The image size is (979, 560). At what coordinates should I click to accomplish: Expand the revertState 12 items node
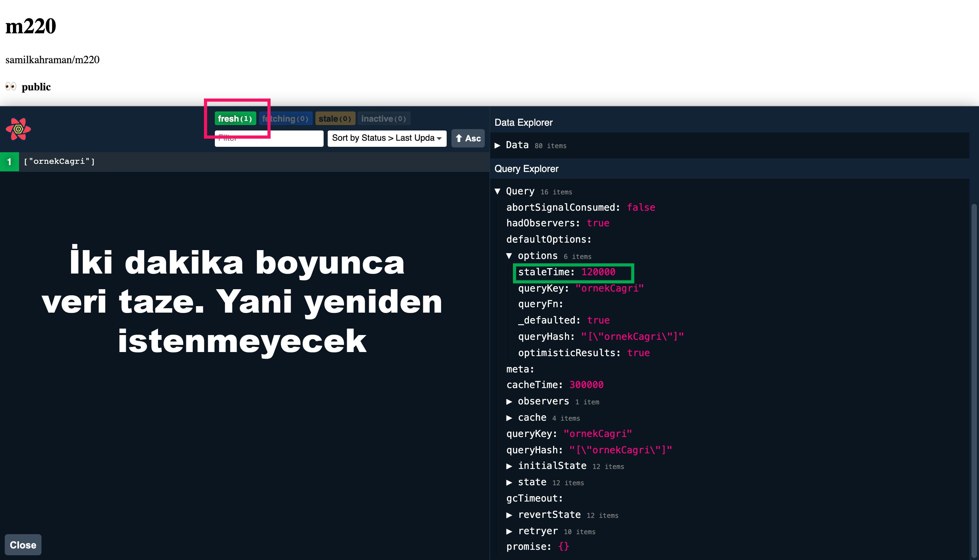[x=562, y=514]
